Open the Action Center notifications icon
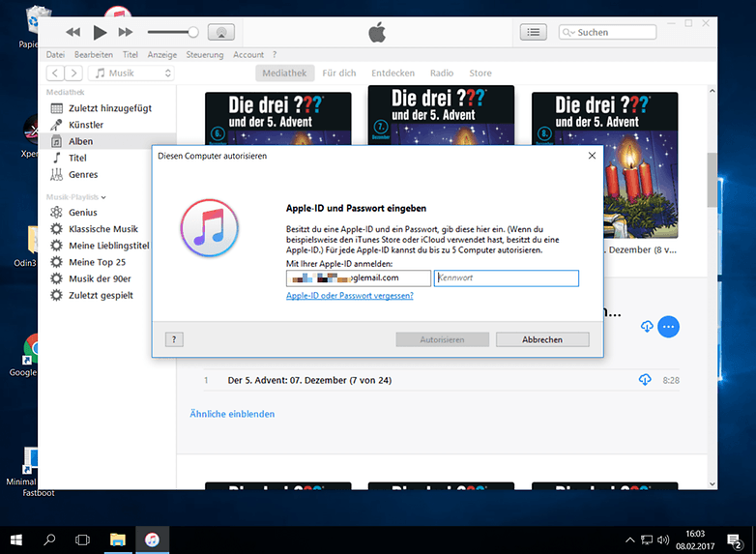The height and width of the screenshot is (554, 756). click(x=735, y=541)
